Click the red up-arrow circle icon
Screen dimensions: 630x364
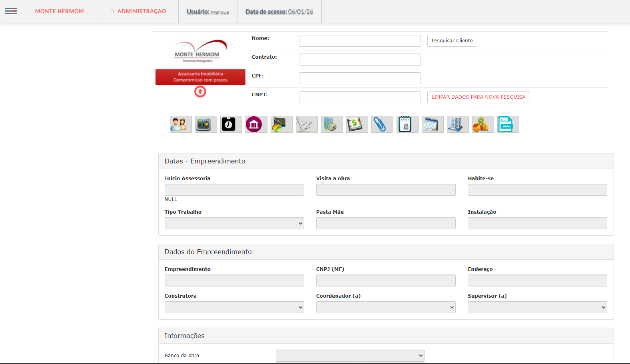(200, 92)
